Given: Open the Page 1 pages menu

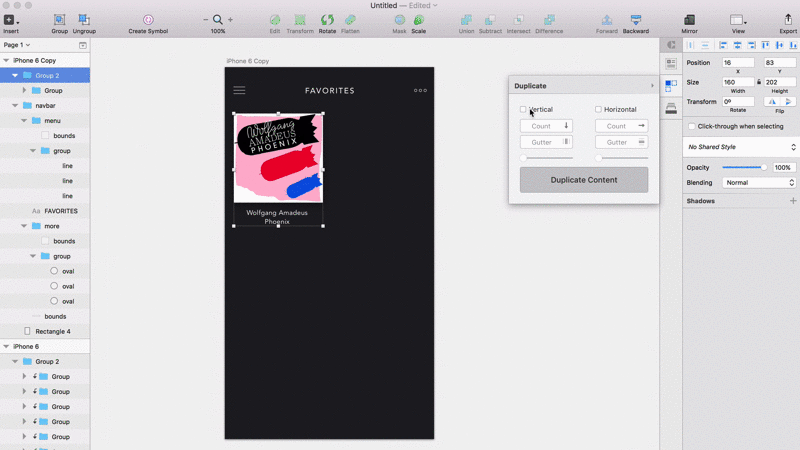Looking at the screenshot, I should tap(17, 45).
